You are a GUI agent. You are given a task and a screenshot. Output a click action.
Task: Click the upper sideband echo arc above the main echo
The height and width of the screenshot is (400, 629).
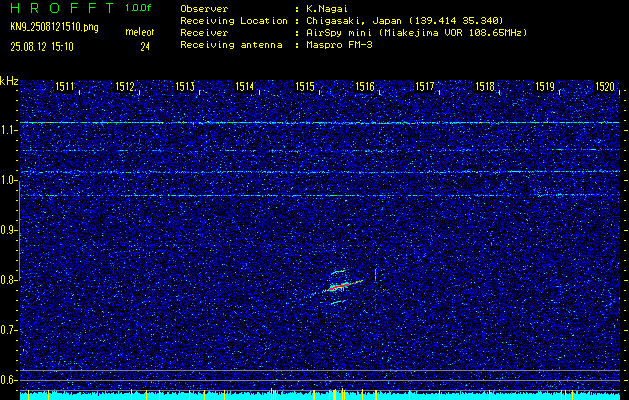338,272
